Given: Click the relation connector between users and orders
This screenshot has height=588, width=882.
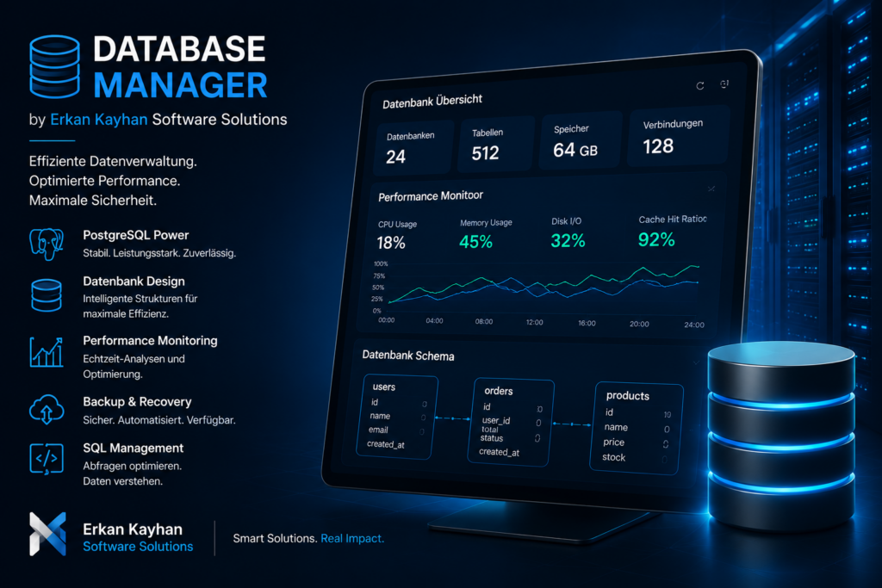Looking at the screenshot, I should point(453,418).
